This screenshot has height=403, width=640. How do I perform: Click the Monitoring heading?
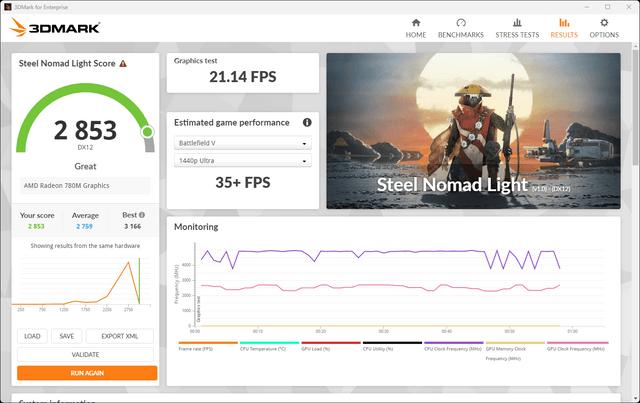196,227
